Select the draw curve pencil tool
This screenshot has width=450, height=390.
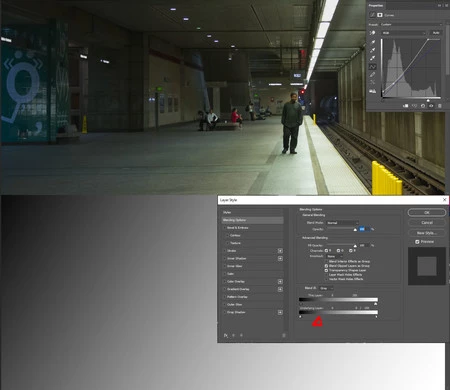[x=372, y=74]
